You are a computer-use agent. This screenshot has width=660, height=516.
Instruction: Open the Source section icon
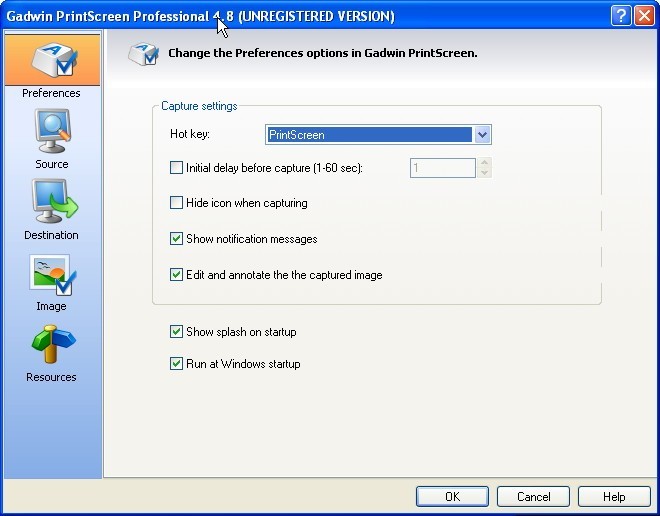click(x=53, y=131)
